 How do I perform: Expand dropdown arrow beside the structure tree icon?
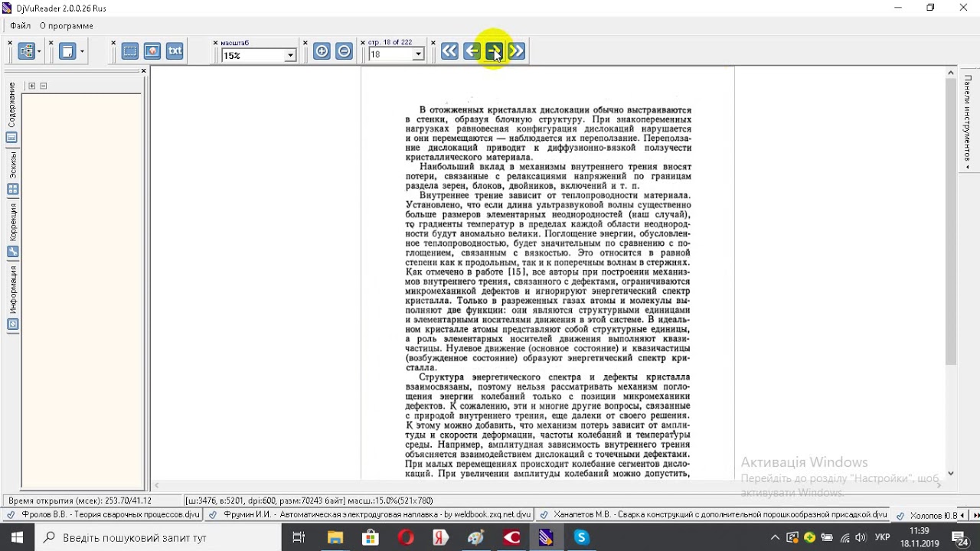[x=39, y=52]
